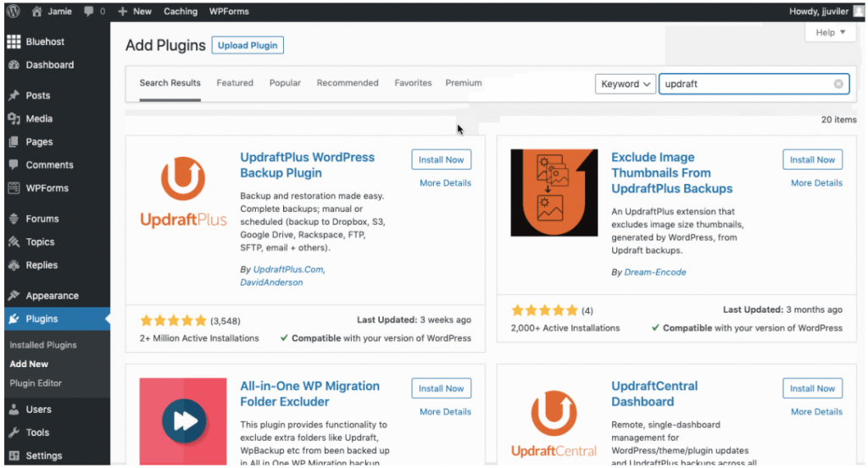Open the WordPress logo menu

click(14, 11)
